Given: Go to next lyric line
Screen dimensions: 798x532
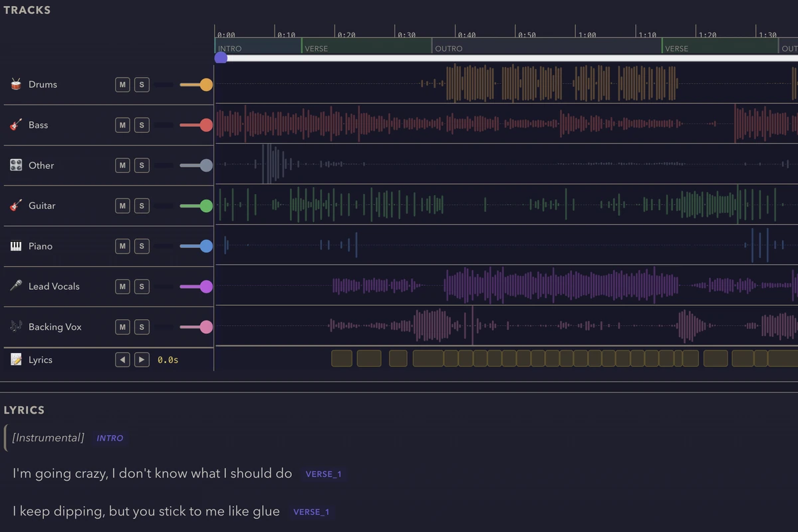Looking at the screenshot, I should 142,360.
